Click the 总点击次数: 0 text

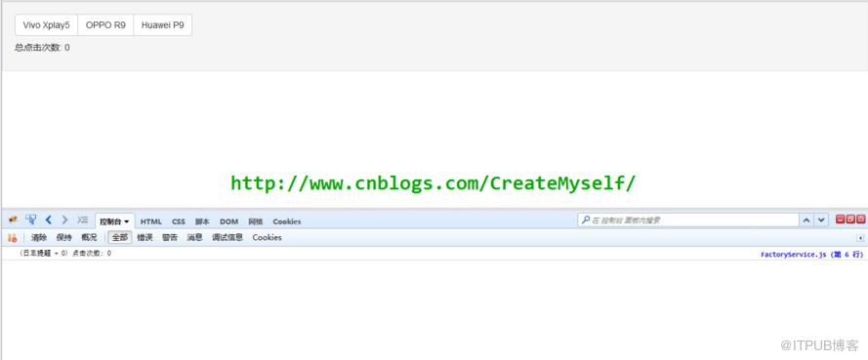coord(42,48)
